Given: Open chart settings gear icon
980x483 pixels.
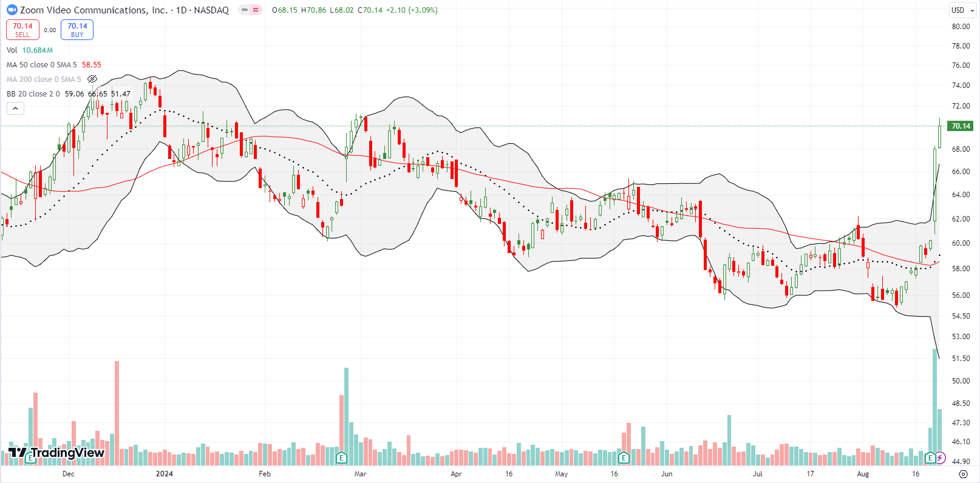Looking at the screenshot, I should [963, 474].
